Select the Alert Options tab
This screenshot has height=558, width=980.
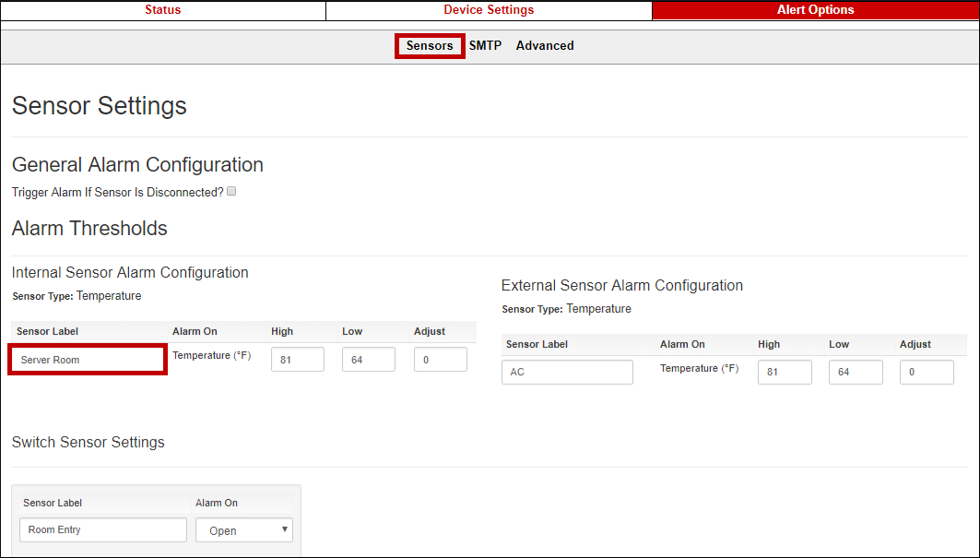click(x=815, y=10)
